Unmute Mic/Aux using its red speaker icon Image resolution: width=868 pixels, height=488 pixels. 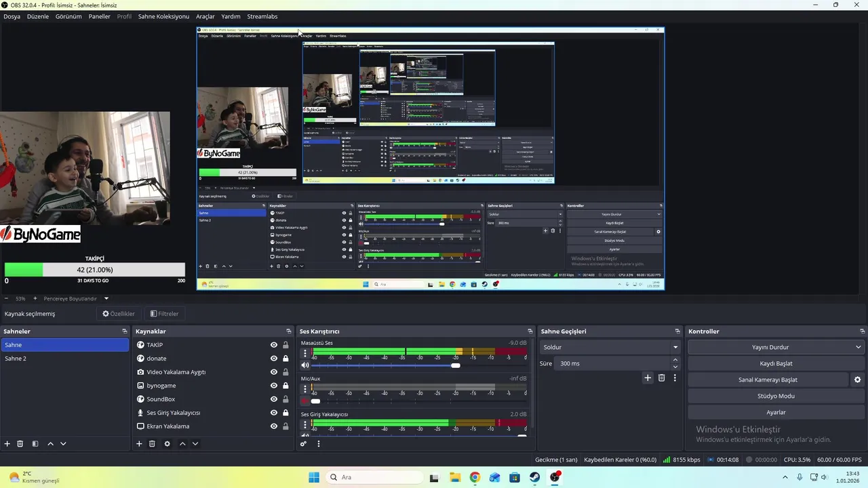coord(305,401)
